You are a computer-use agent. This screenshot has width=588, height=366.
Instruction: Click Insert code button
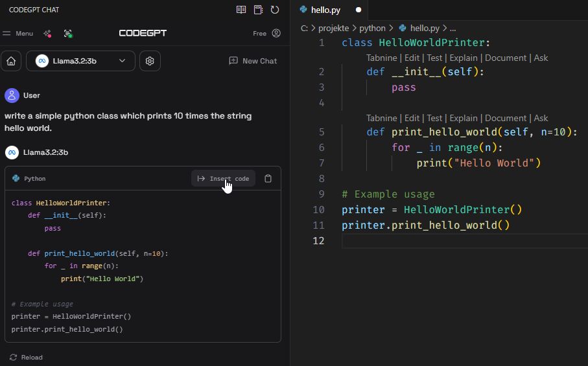223,179
